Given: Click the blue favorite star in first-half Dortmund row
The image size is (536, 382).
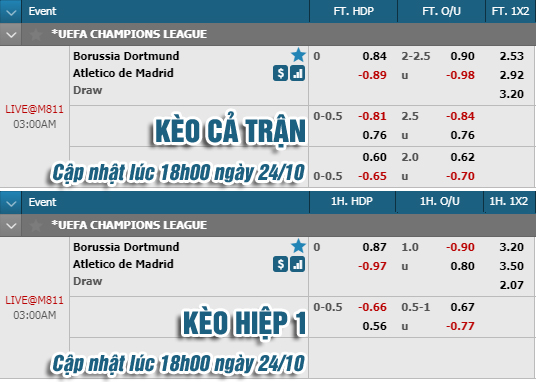Looking at the screenshot, I should 298,246.
